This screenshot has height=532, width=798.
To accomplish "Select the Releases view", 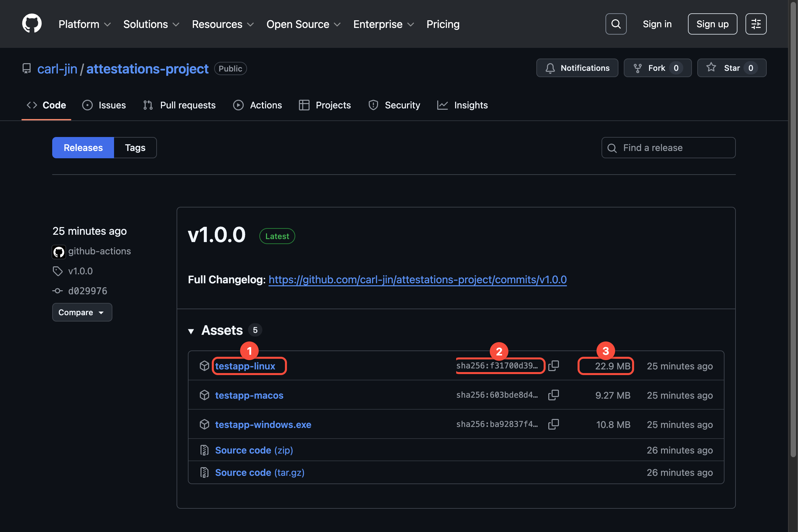I will coord(83,148).
